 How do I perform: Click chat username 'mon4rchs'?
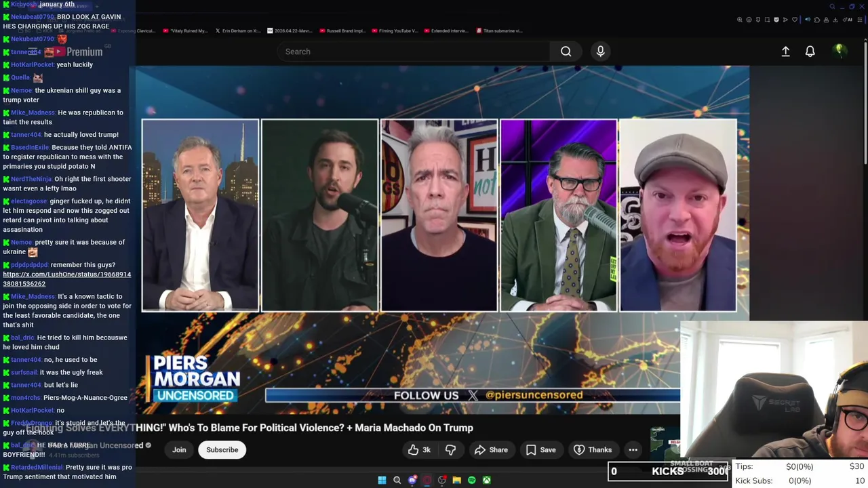[x=26, y=397]
